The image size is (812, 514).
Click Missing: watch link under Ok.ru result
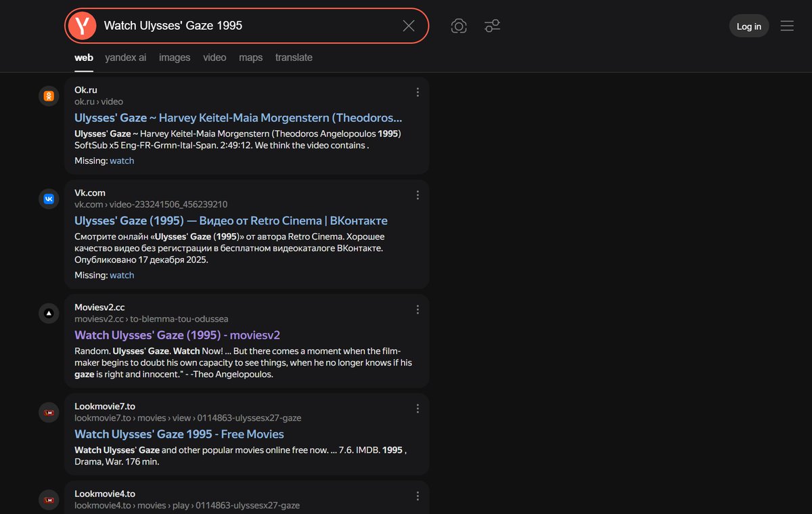click(122, 161)
